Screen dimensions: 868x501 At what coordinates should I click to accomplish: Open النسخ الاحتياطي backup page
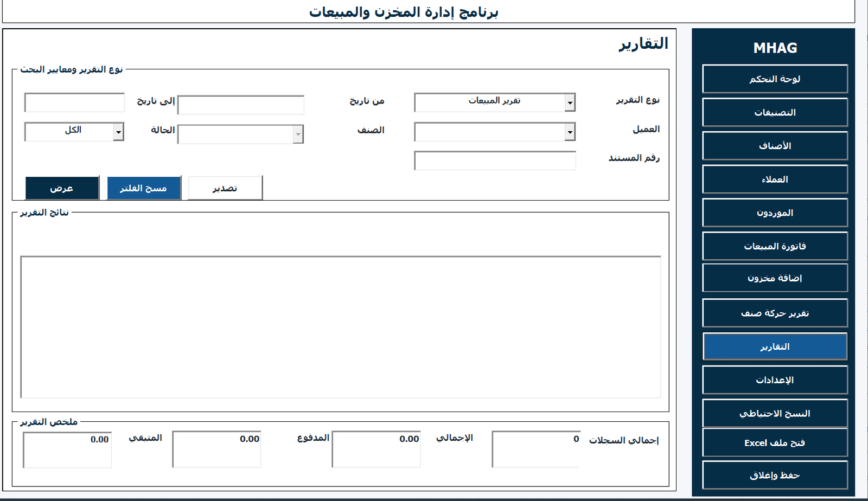(x=775, y=414)
